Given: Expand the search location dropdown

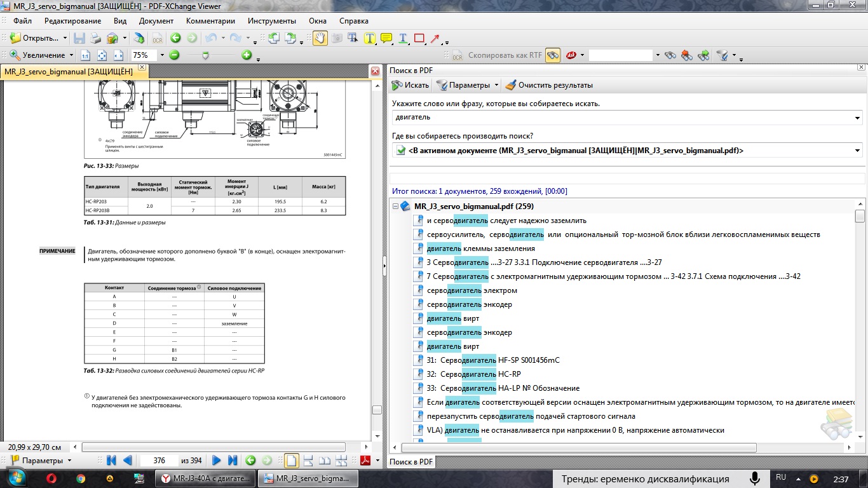Looking at the screenshot, I should (858, 151).
